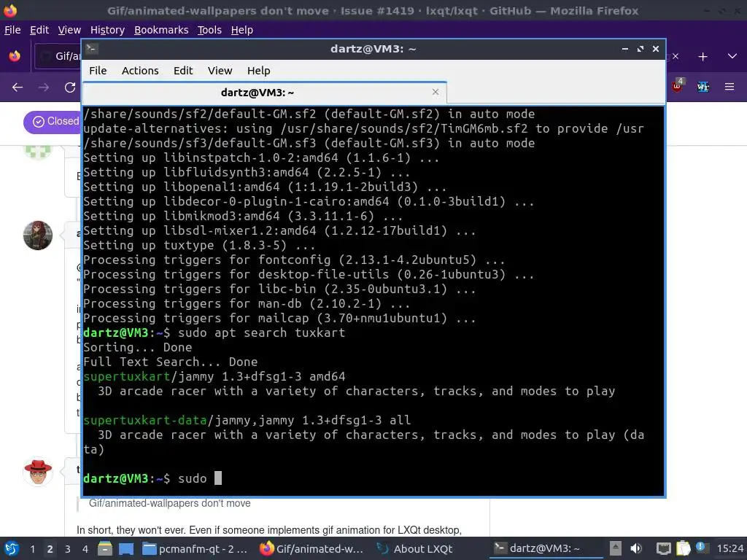Open Firefox View pinned icon
The image size is (747, 560).
15,56
